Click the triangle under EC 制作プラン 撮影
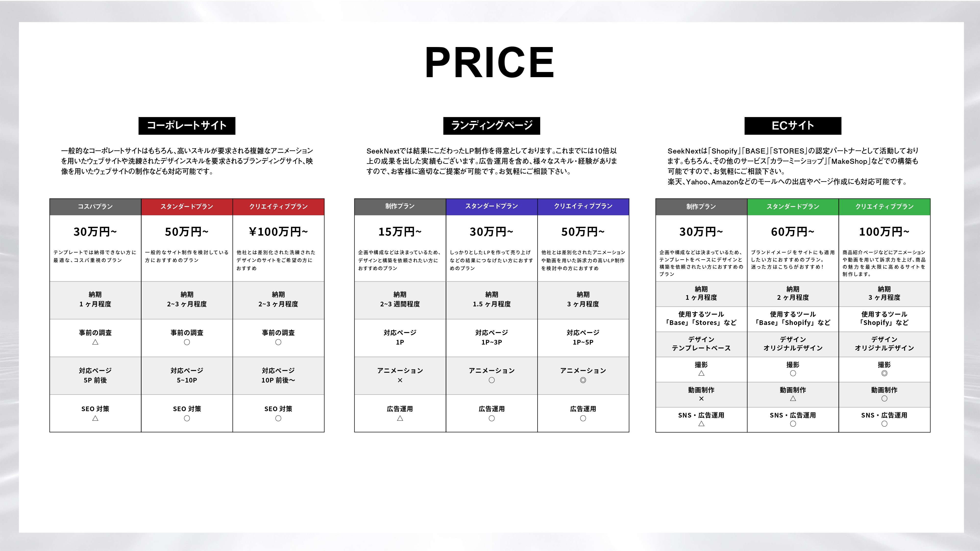Screen dimensions: 980x551 tap(701, 373)
